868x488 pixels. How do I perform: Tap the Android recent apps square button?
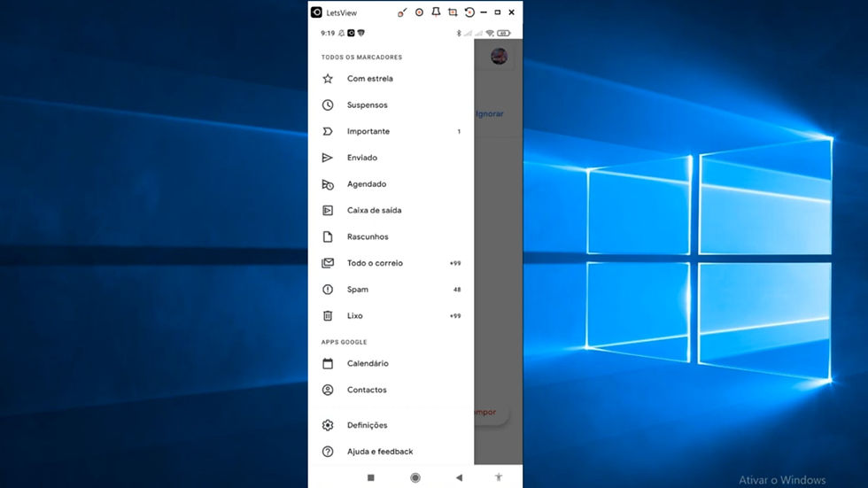371,477
